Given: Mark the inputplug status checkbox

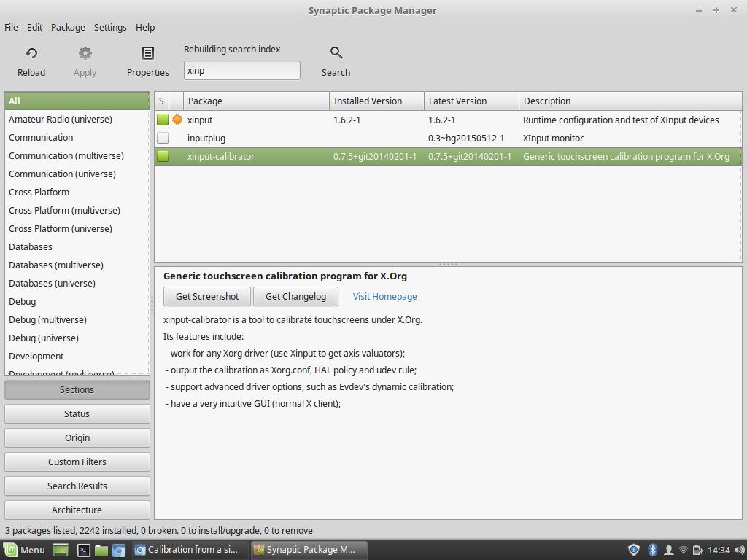Looking at the screenshot, I should 163,138.
